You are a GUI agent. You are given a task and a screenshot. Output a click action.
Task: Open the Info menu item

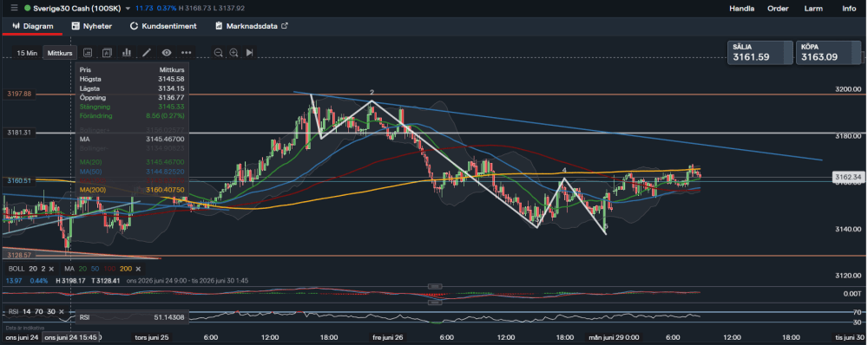849,9
